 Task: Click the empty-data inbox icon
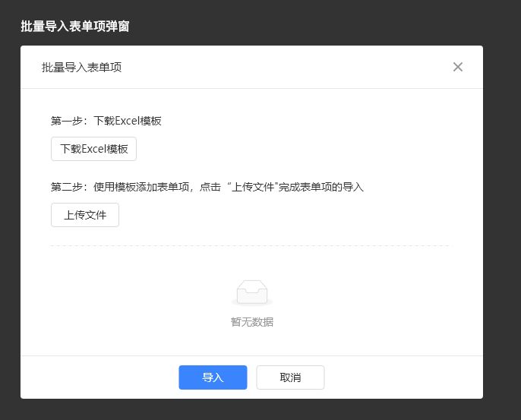(252, 292)
